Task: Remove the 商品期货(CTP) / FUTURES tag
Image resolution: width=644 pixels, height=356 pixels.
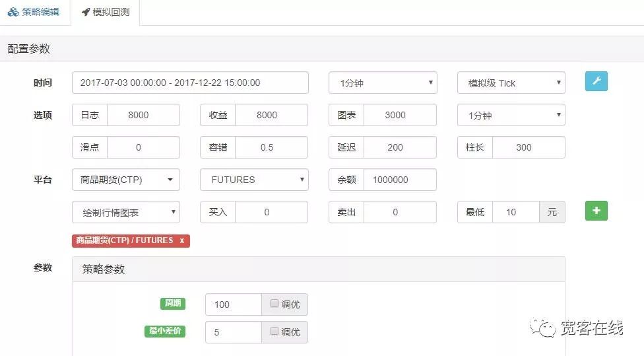Action: tap(182, 240)
